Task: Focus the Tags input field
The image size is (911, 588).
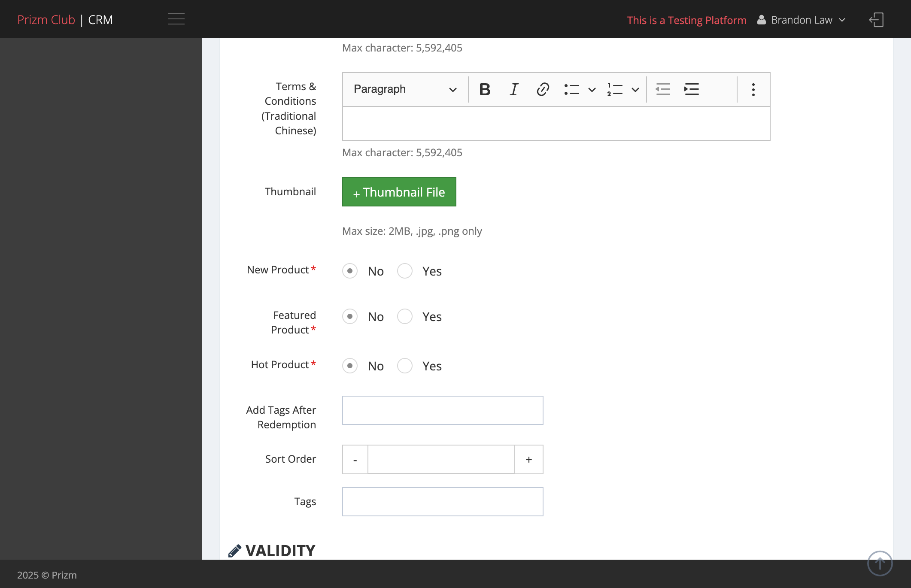Action: (x=443, y=502)
